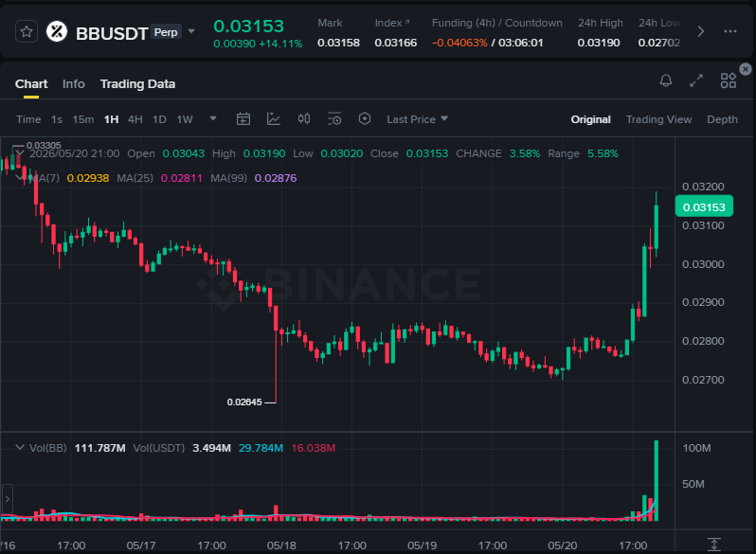
Task: Expand the left side panel arrow
Action: pos(7,499)
